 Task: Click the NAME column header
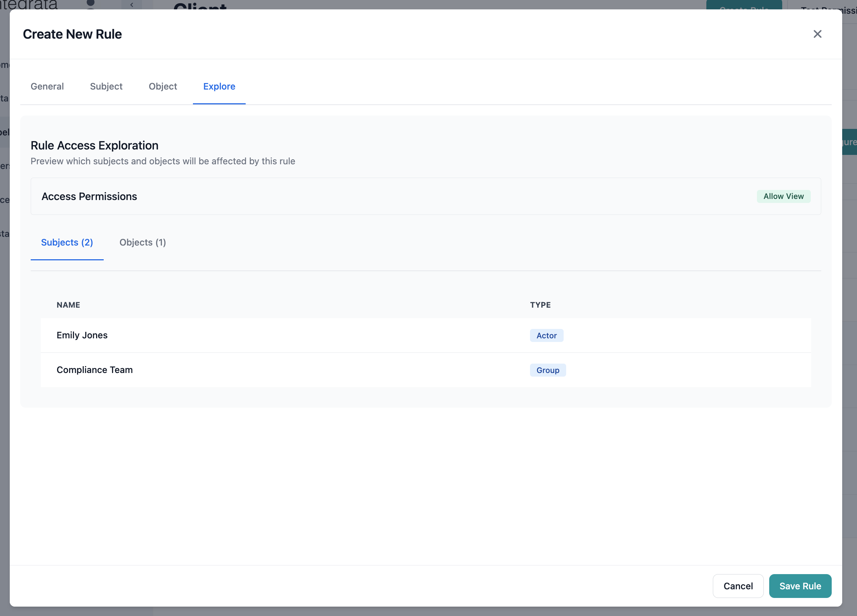[x=68, y=305]
